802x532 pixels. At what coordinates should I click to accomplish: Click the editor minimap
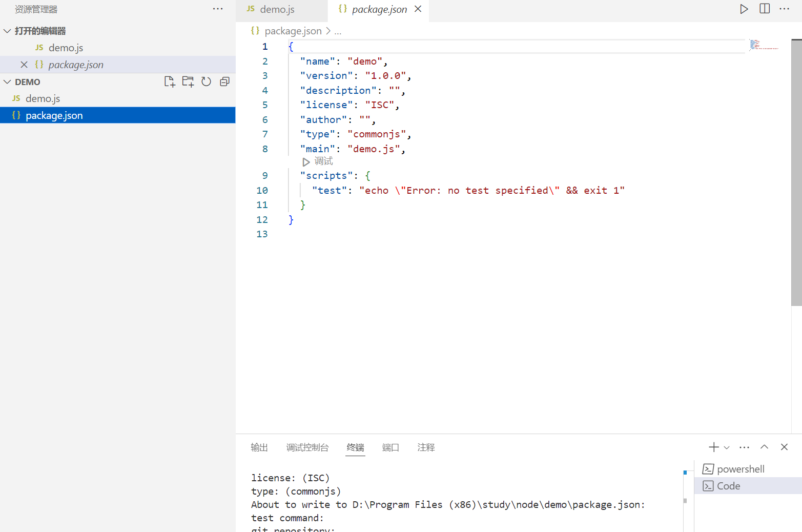click(764, 45)
